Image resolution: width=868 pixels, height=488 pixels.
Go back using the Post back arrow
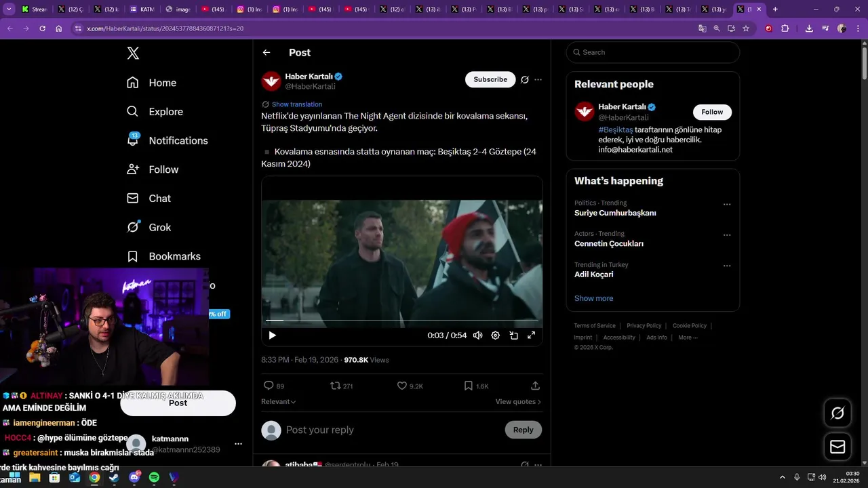tap(267, 52)
